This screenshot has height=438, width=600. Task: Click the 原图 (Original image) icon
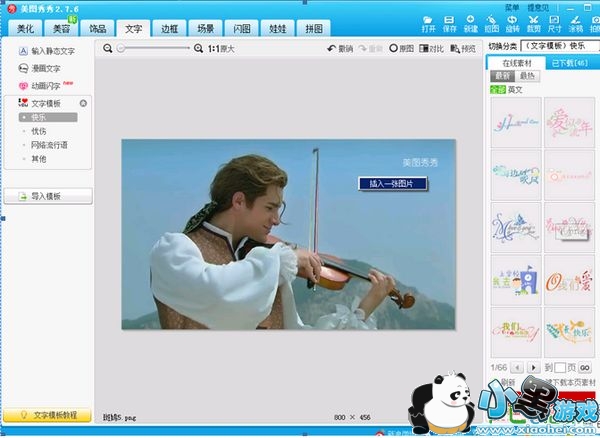pyautogui.click(x=401, y=49)
